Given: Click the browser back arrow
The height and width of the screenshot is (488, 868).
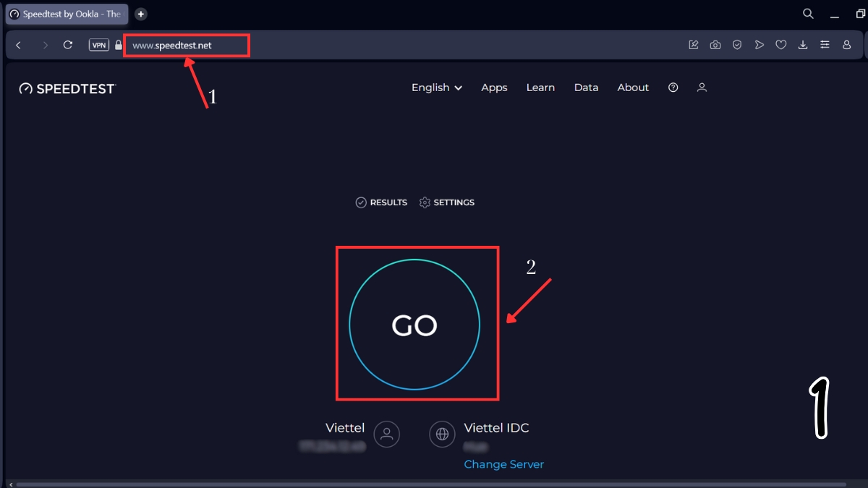Looking at the screenshot, I should [x=19, y=45].
